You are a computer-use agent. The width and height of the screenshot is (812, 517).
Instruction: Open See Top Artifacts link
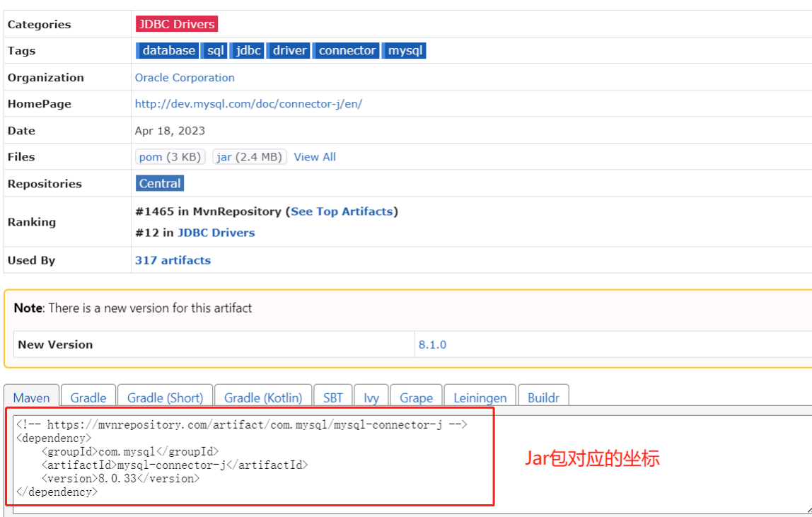(x=342, y=211)
